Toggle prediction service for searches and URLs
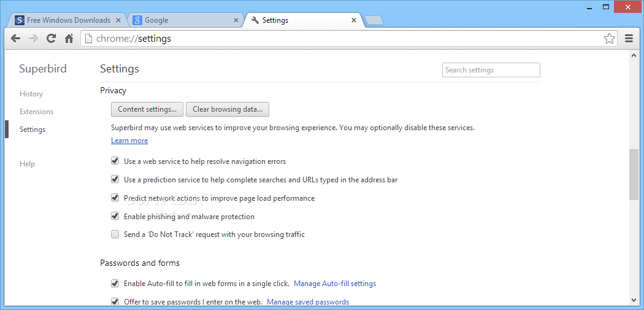644x310 pixels. [115, 179]
